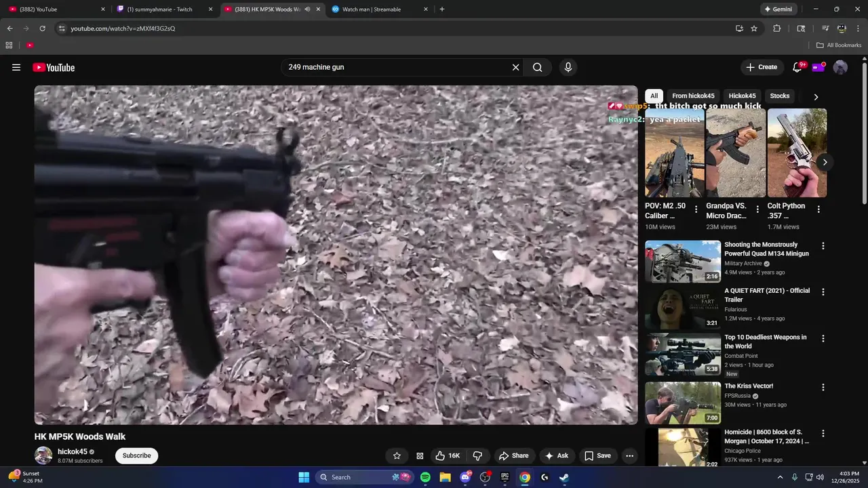
Task: Open YouTube notifications bell
Action: point(797,67)
